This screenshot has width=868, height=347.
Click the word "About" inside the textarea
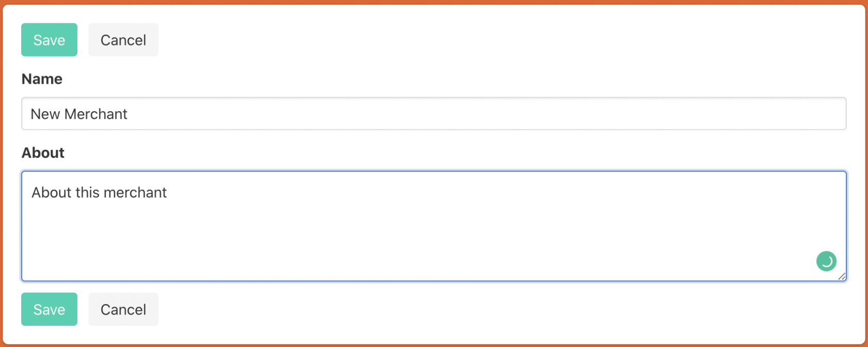click(51, 193)
